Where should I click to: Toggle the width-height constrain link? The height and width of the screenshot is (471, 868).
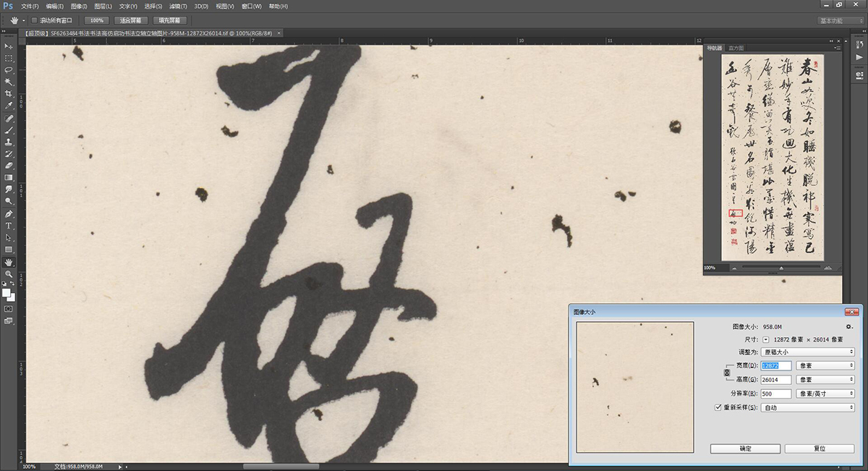(727, 373)
